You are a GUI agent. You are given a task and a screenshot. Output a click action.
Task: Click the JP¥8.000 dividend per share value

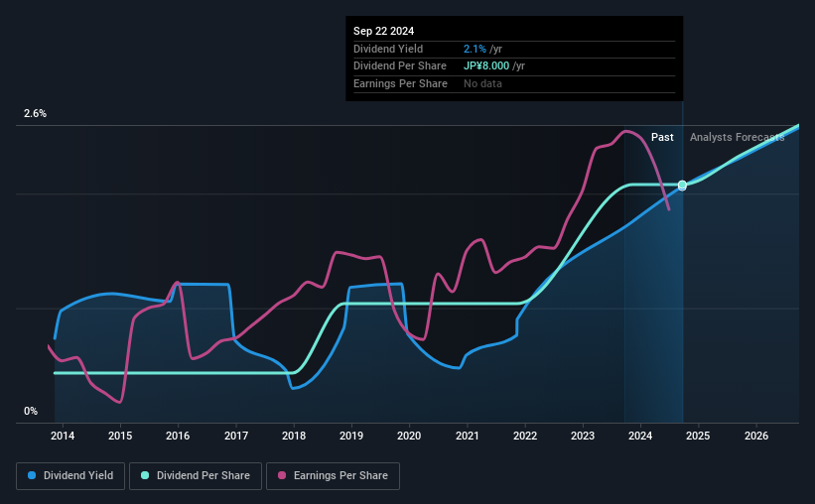click(x=486, y=66)
